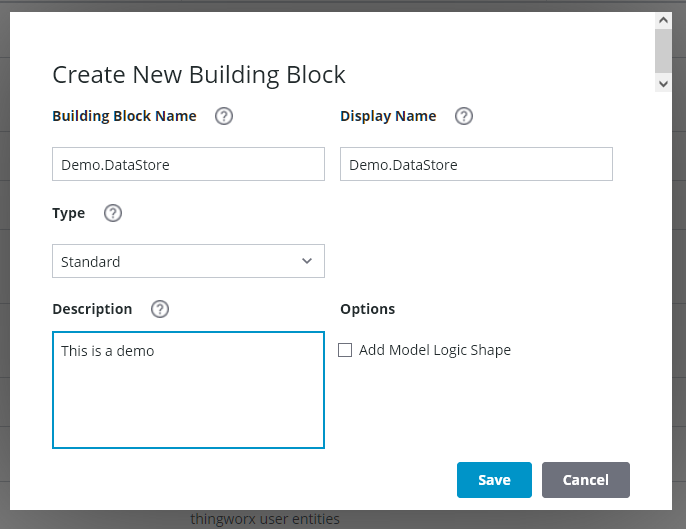Open the Type dropdown showing Standard
Image resolution: width=686 pixels, height=529 pixels.
(x=180, y=261)
